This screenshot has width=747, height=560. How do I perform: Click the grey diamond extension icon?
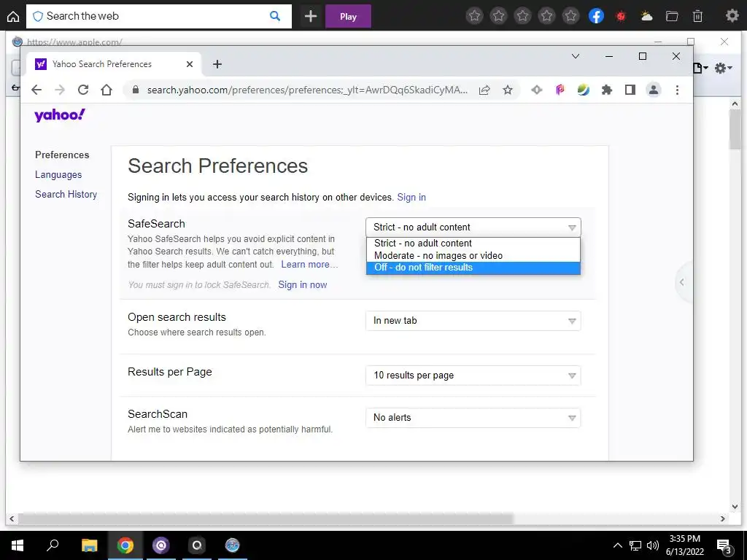[x=537, y=90]
